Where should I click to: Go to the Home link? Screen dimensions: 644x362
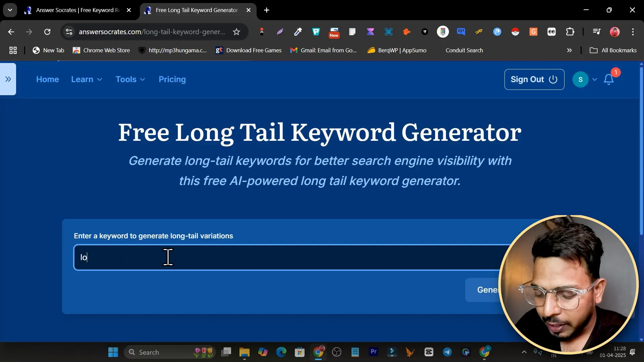(48, 79)
